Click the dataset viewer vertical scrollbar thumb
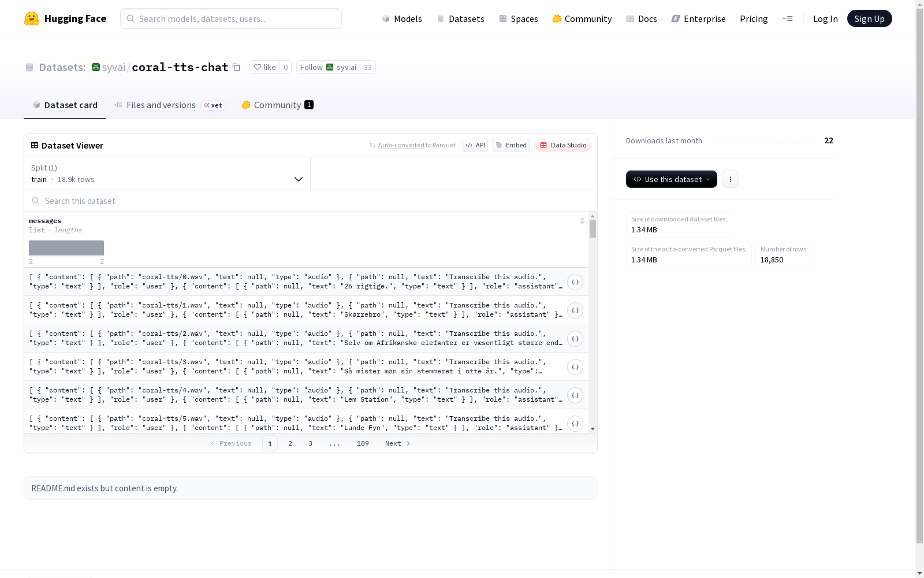The width and height of the screenshot is (924, 578). (593, 229)
